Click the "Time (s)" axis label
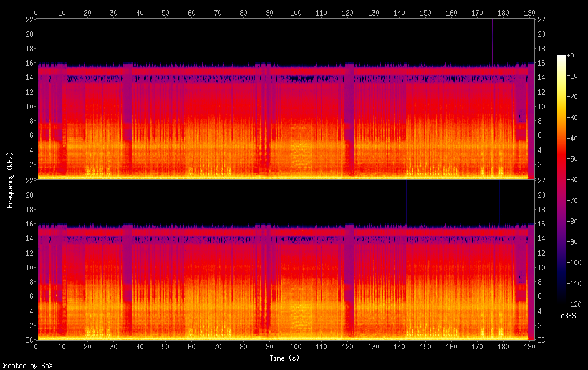The image size is (588, 370). click(282, 358)
